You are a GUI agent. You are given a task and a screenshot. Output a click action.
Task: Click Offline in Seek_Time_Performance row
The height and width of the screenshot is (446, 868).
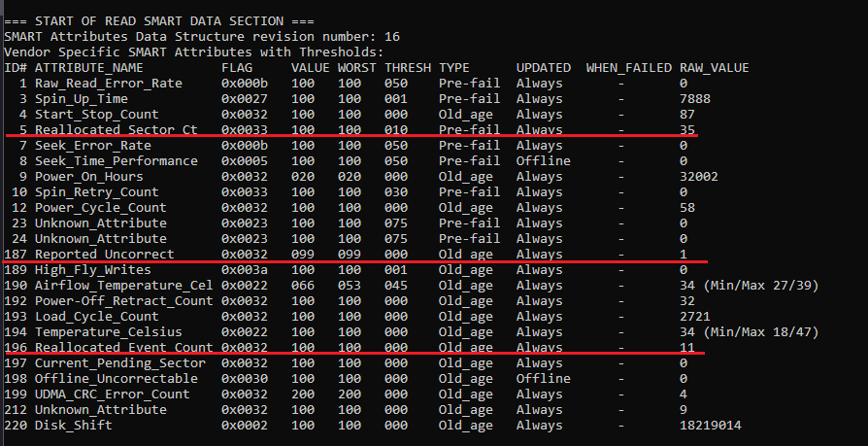click(x=543, y=161)
